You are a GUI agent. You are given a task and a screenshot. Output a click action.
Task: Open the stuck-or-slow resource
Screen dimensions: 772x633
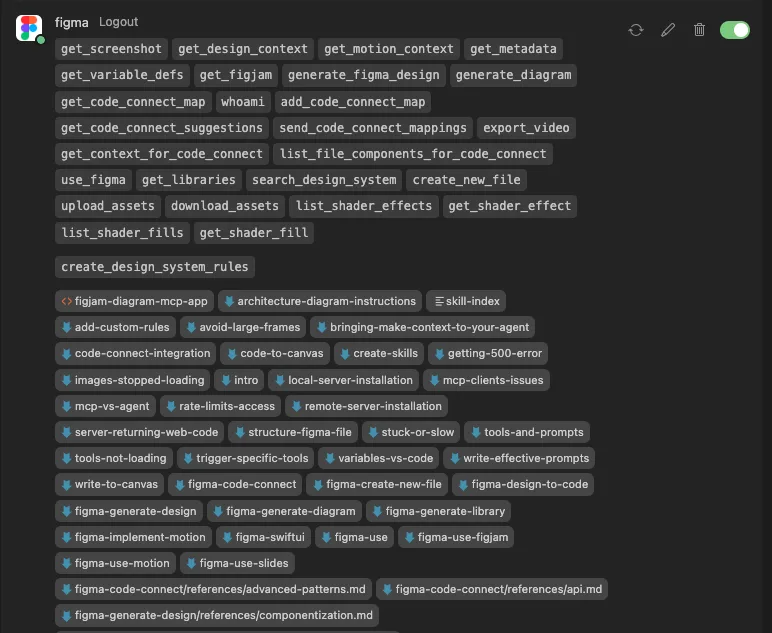[411, 433]
